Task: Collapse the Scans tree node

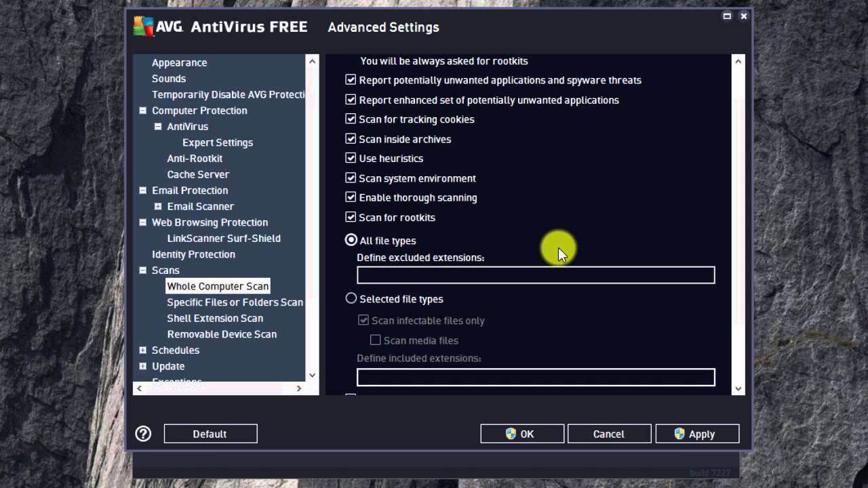Action: pos(143,270)
